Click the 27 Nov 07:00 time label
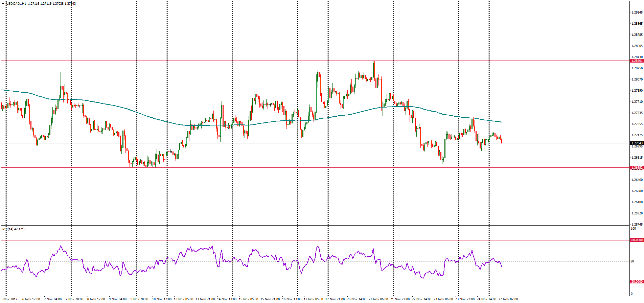This screenshot has height=303, width=644. click(x=508, y=299)
